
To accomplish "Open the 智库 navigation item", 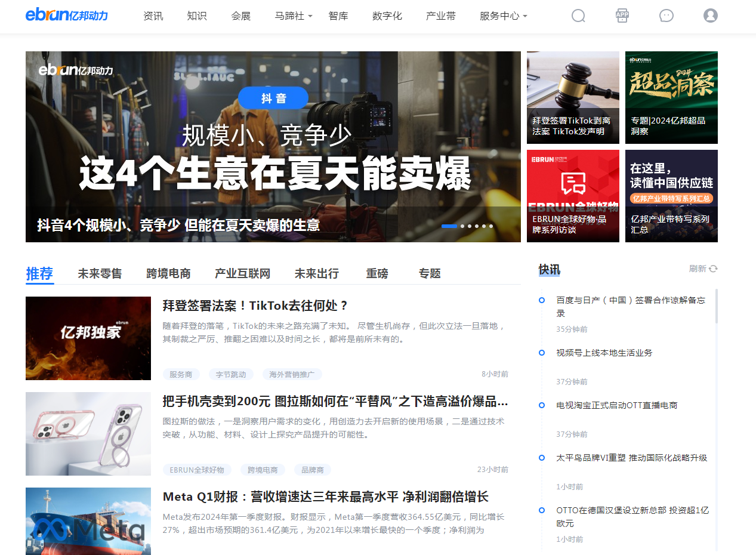I will point(338,16).
